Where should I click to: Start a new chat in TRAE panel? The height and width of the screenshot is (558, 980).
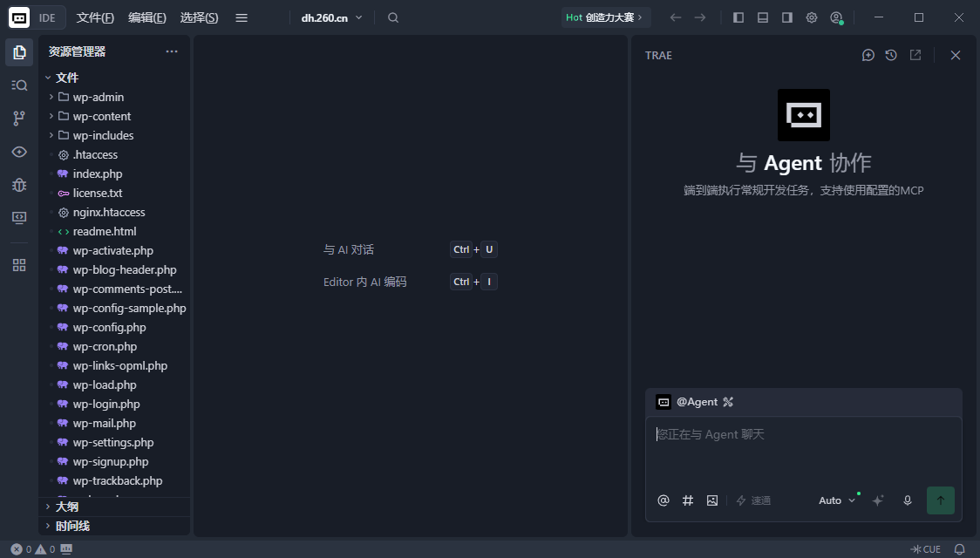point(868,55)
